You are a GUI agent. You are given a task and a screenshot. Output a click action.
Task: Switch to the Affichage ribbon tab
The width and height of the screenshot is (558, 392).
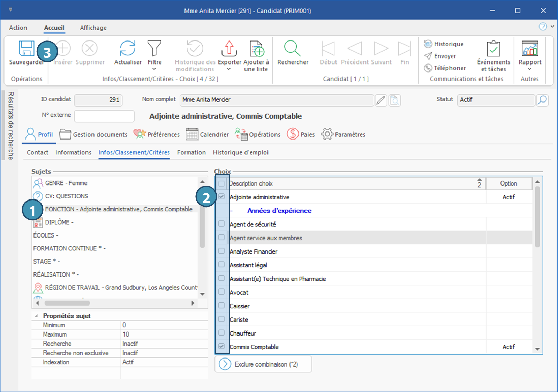point(93,28)
